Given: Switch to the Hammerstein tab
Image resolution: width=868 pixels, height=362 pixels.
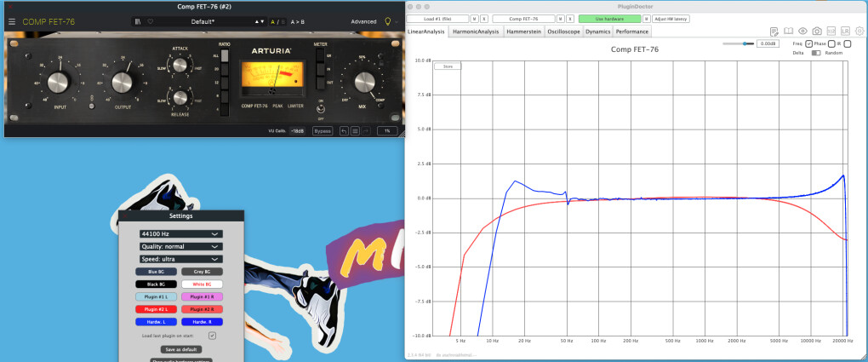Looking at the screenshot, I should (523, 32).
